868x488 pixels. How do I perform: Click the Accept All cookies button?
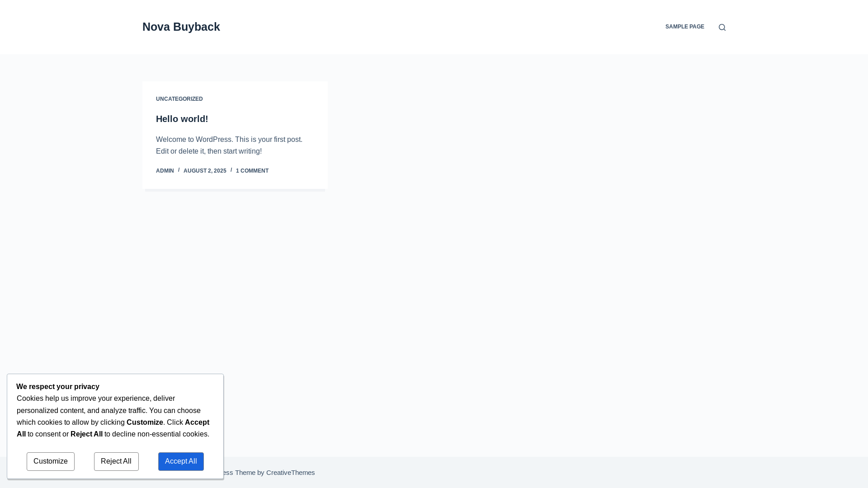181,461
